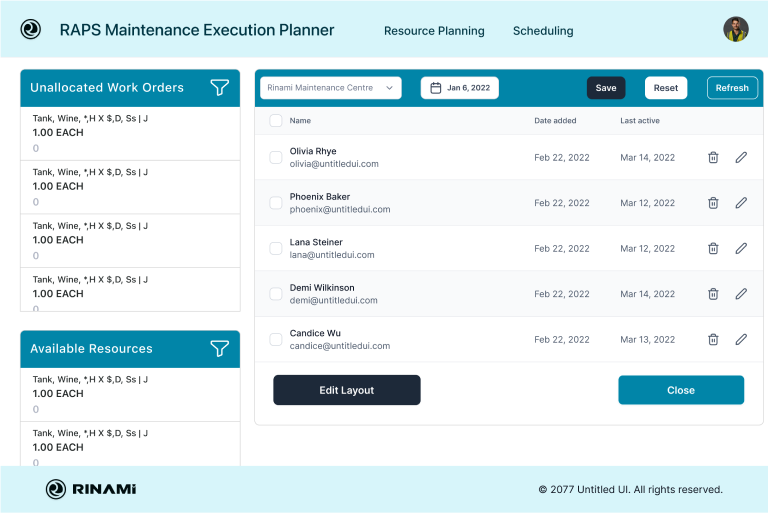The width and height of the screenshot is (768, 513).
Task: Select the first unallocated work order item
Action: point(130,133)
